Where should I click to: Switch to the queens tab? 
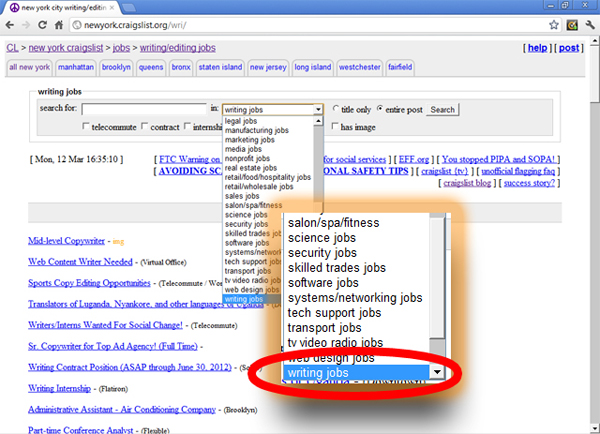click(x=151, y=67)
